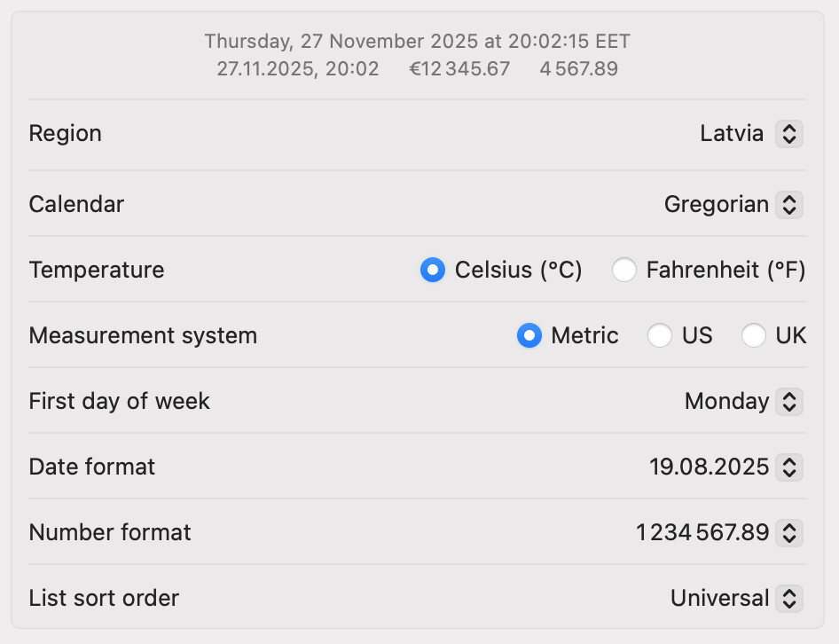Select Celsius (°C) temperature radio button

click(x=433, y=270)
